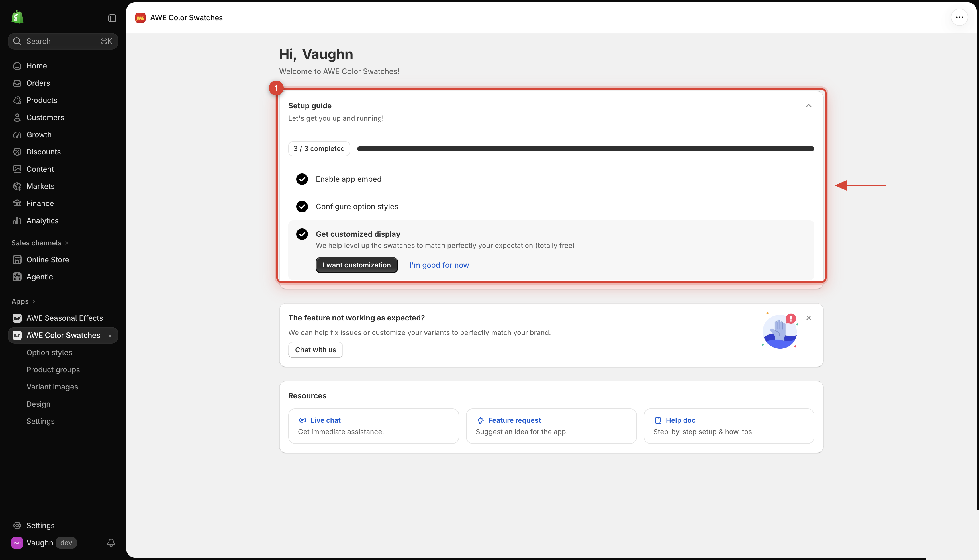This screenshot has height=560, width=979.
Task: Click the Products tag icon
Action: 17,100
